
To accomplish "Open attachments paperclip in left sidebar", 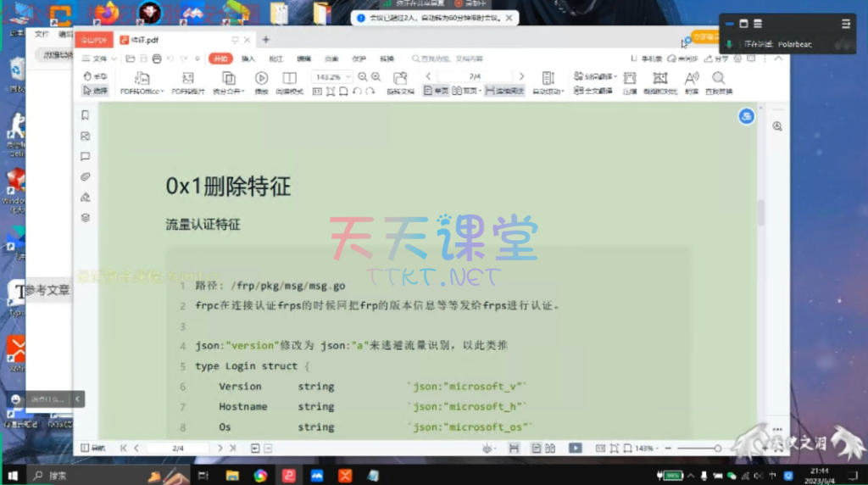I will (x=86, y=176).
